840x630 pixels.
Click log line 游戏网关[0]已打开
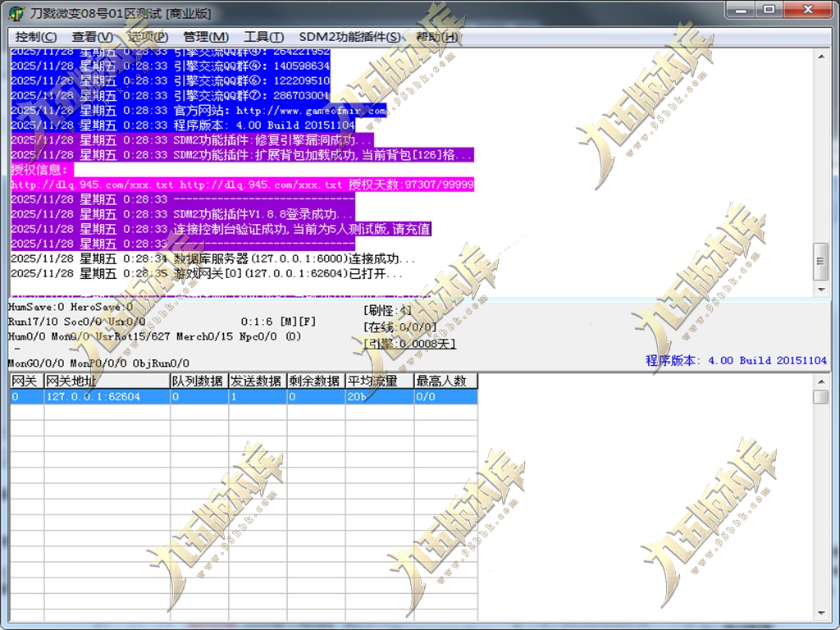coord(207,274)
